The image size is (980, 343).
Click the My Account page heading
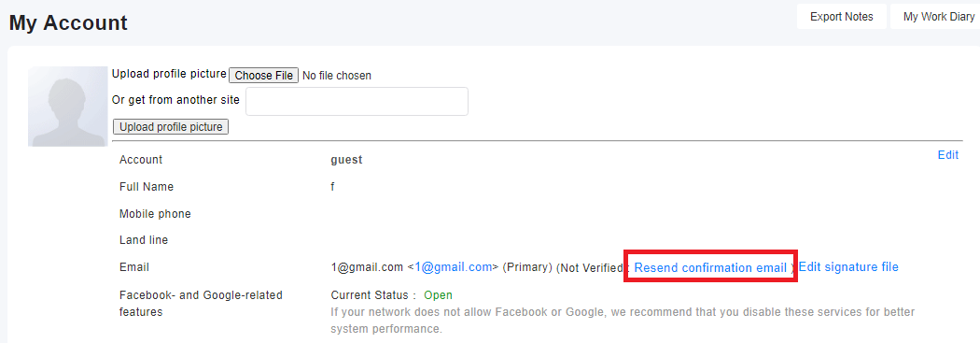tap(68, 23)
